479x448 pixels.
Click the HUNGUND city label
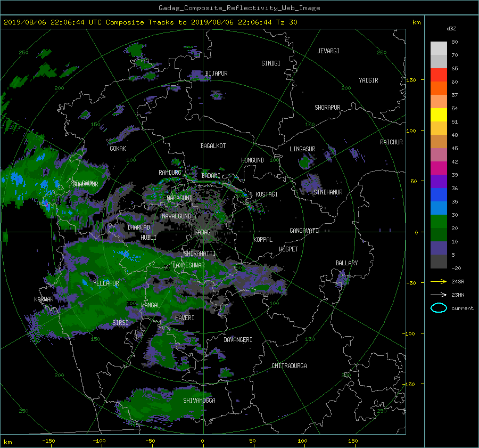252,160
